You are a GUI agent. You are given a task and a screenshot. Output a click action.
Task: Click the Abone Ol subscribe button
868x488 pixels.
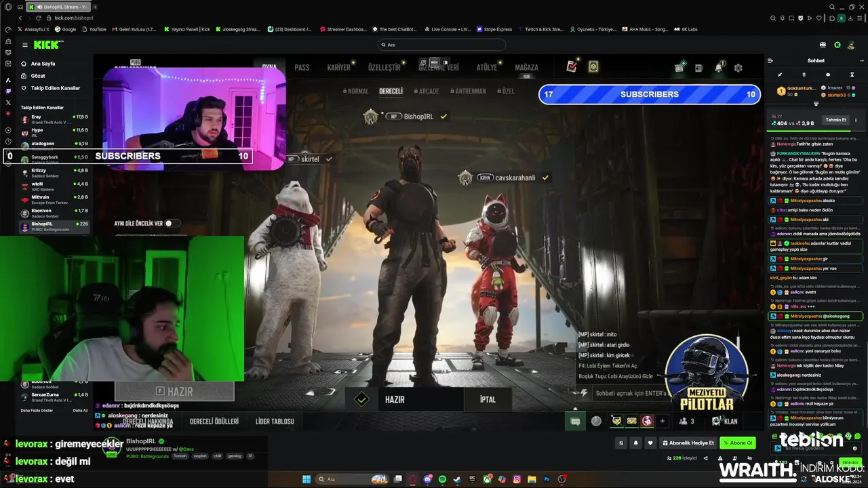coord(738,443)
